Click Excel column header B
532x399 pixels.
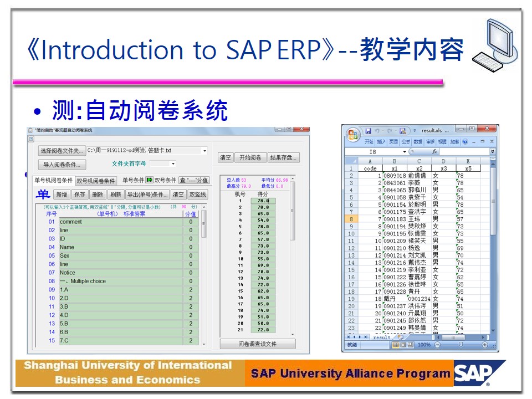tap(395, 161)
